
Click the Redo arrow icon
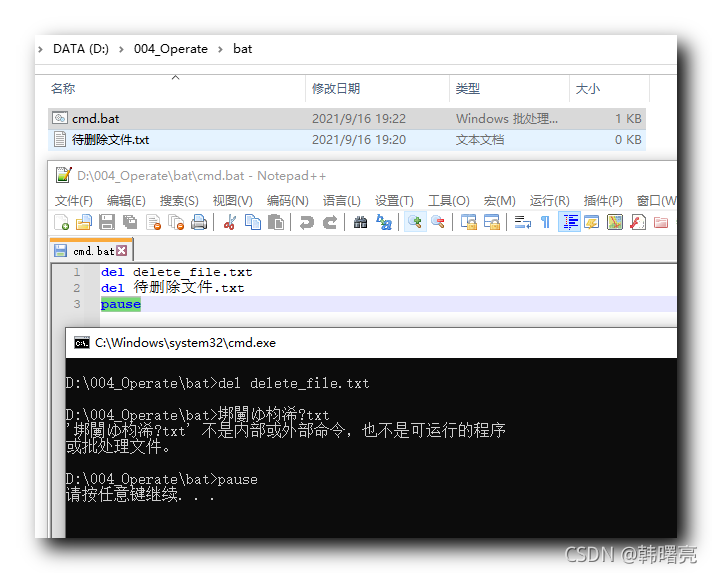(x=330, y=222)
